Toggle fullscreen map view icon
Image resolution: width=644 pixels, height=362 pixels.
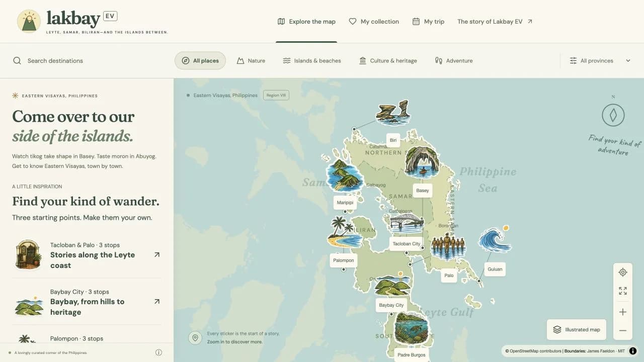coord(623,291)
